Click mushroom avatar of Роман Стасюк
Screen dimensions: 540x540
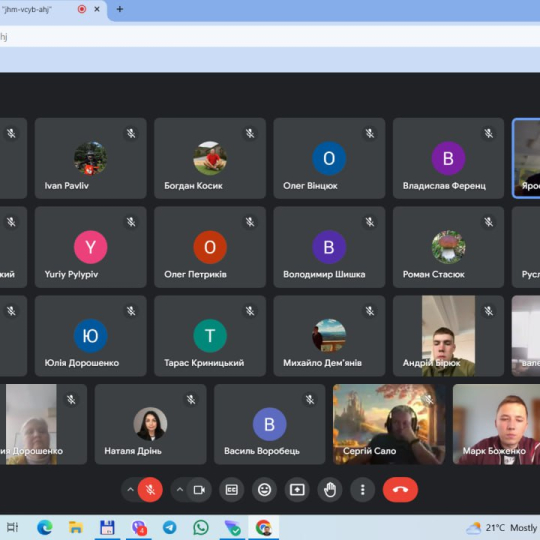click(448, 247)
